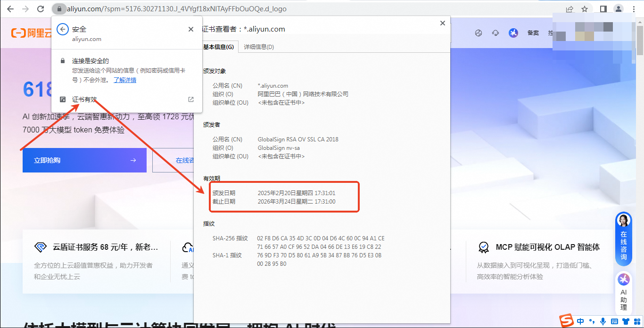Switch to the 详细信息(D) tab
This screenshot has height=328, width=644.
pyautogui.click(x=259, y=47)
